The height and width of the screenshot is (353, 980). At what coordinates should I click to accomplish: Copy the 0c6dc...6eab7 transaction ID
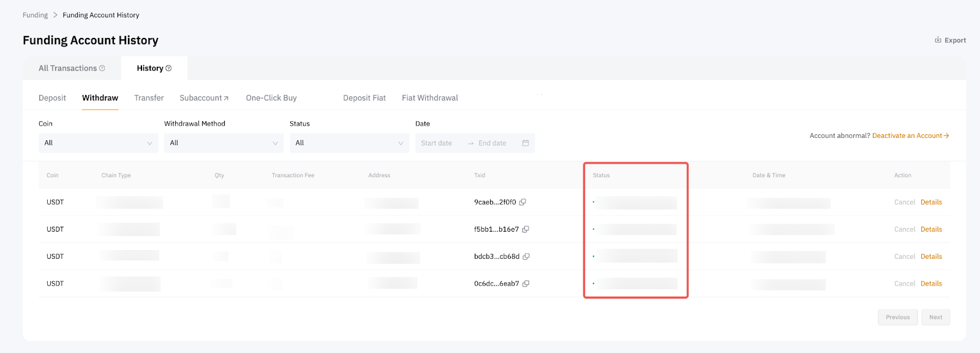(526, 284)
